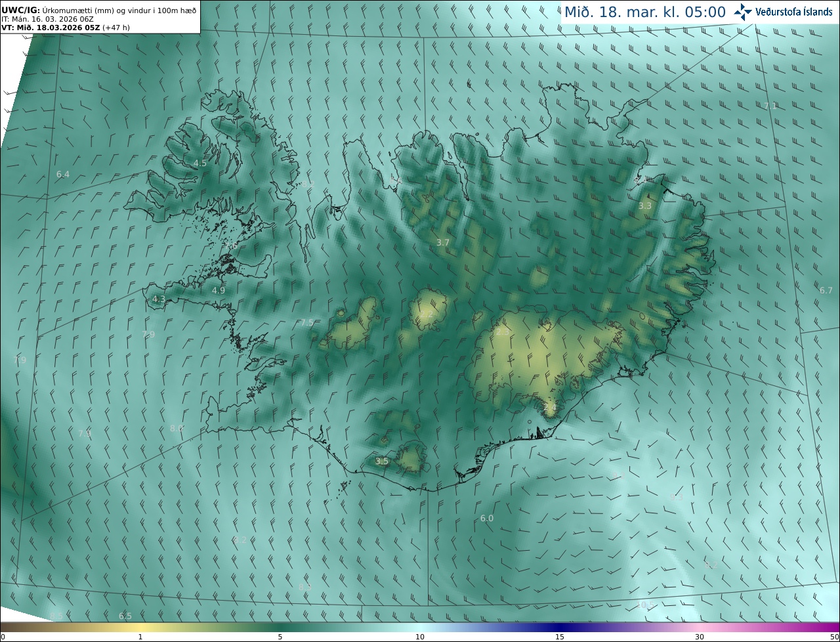Viewport: 840px width, 642px height.
Task: Select the 'Mið. 18. mar. kl. 05:00' timestamp
Action: pyautogui.click(x=645, y=12)
